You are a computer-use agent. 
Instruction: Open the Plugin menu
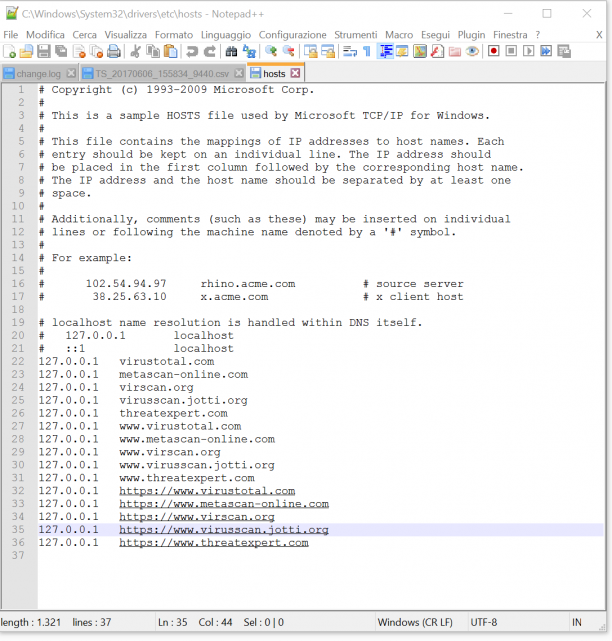pos(471,35)
